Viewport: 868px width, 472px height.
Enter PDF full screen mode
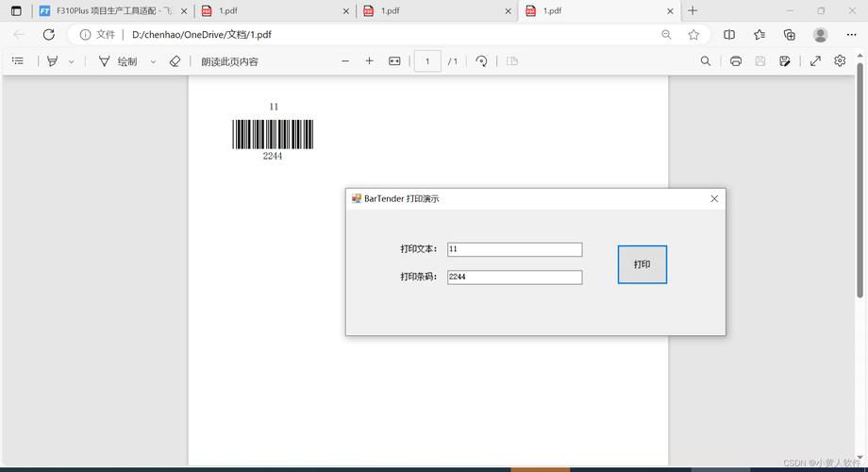point(815,61)
